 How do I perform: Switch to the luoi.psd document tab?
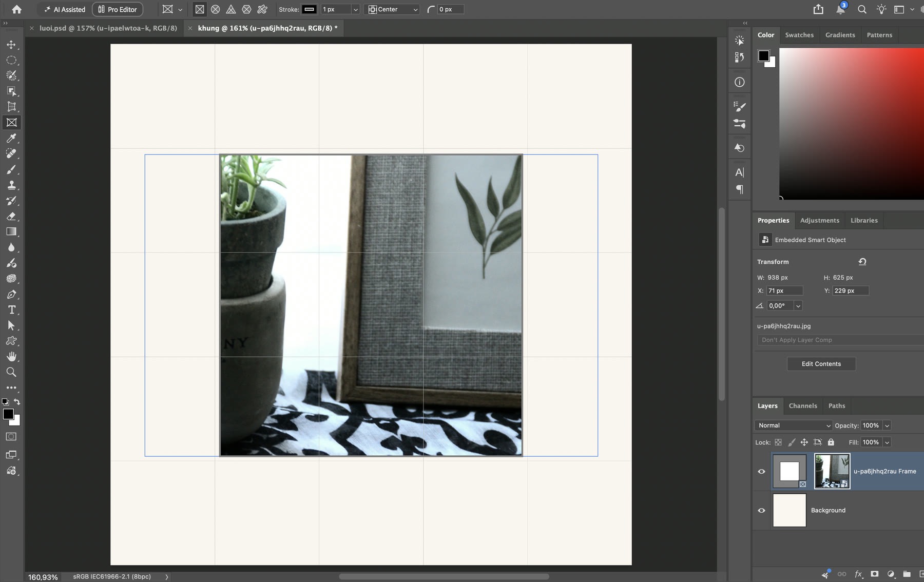108,28
